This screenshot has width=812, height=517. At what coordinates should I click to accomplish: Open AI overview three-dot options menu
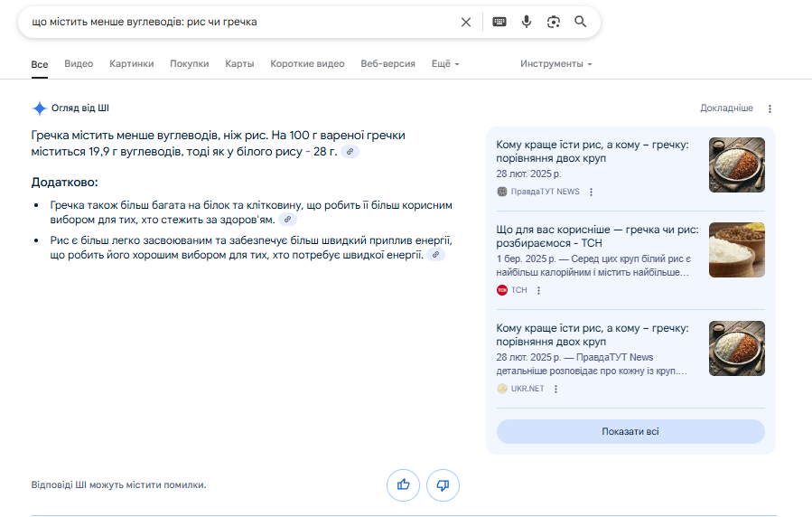[x=770, y=108]
